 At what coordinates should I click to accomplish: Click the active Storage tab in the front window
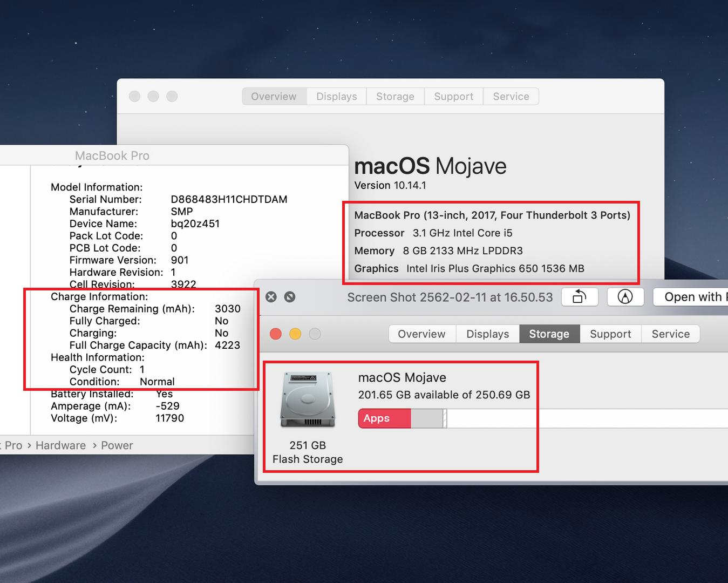549,334
